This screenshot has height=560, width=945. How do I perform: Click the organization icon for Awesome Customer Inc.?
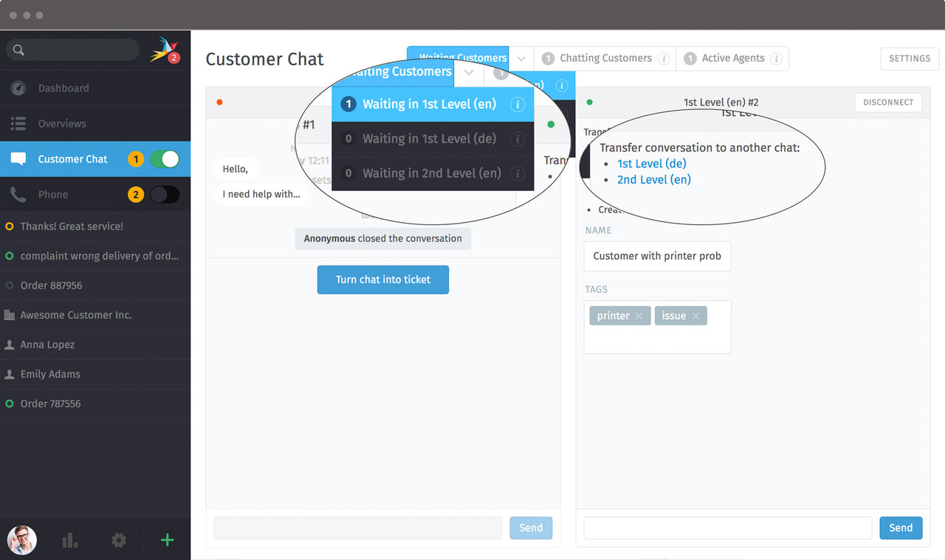click(x=10, y=315)
